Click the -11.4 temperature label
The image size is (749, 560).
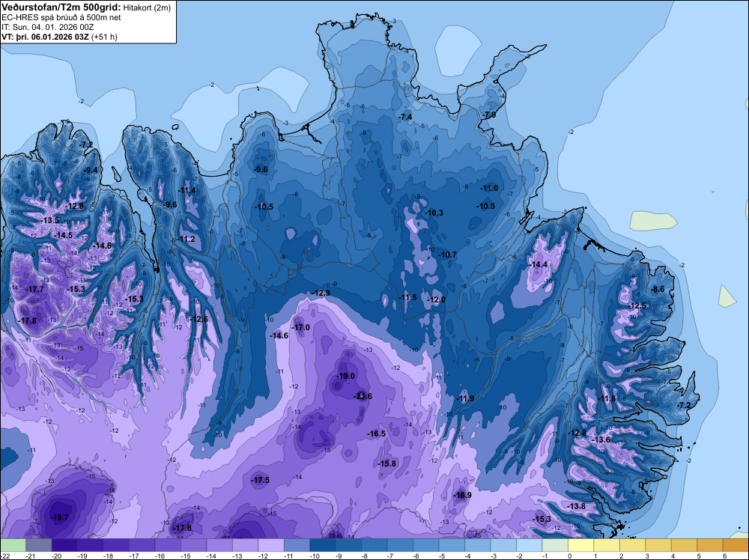(x=187, y=190)
